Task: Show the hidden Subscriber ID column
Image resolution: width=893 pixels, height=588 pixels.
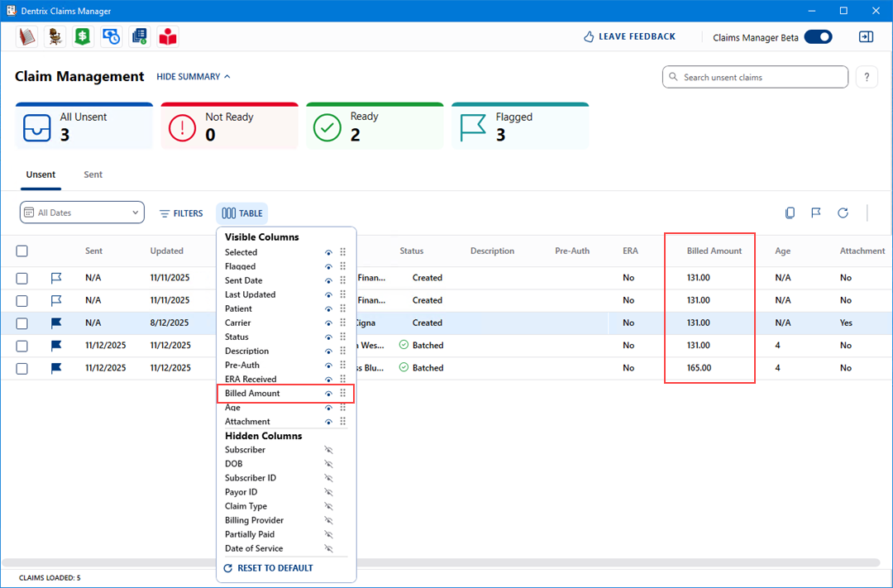Action: point(328,478)
